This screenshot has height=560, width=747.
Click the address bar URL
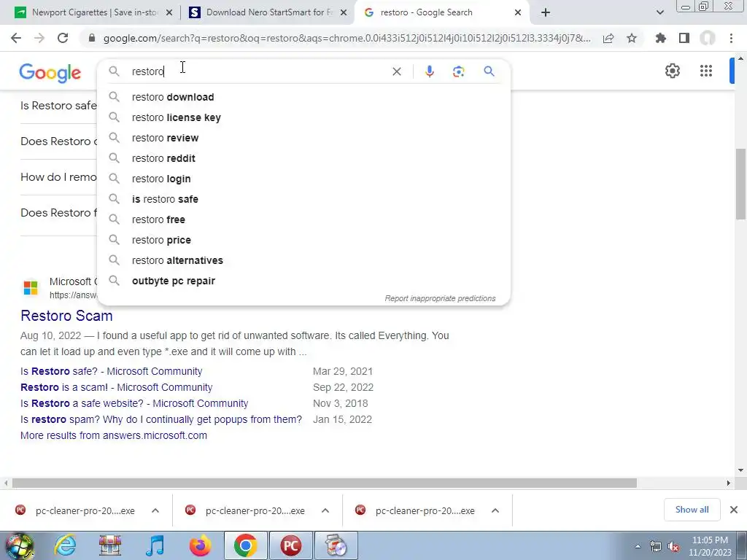tap(347, 38)
